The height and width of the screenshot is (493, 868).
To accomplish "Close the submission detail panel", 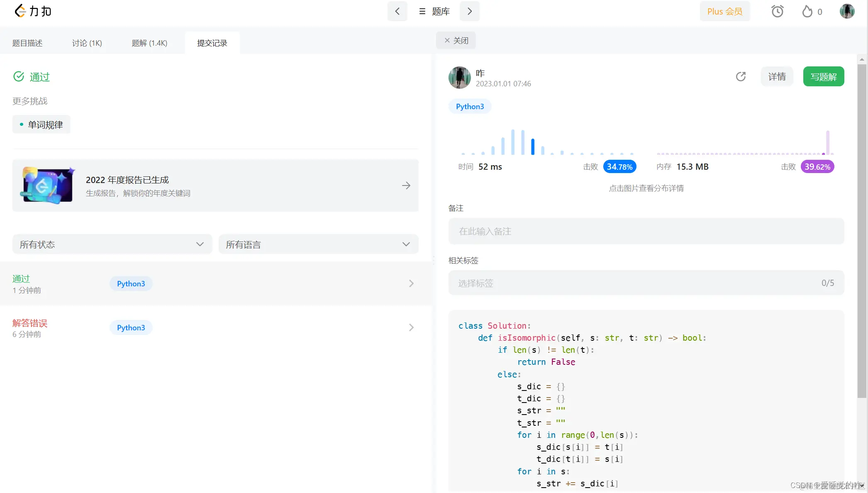I will point(456,40).
